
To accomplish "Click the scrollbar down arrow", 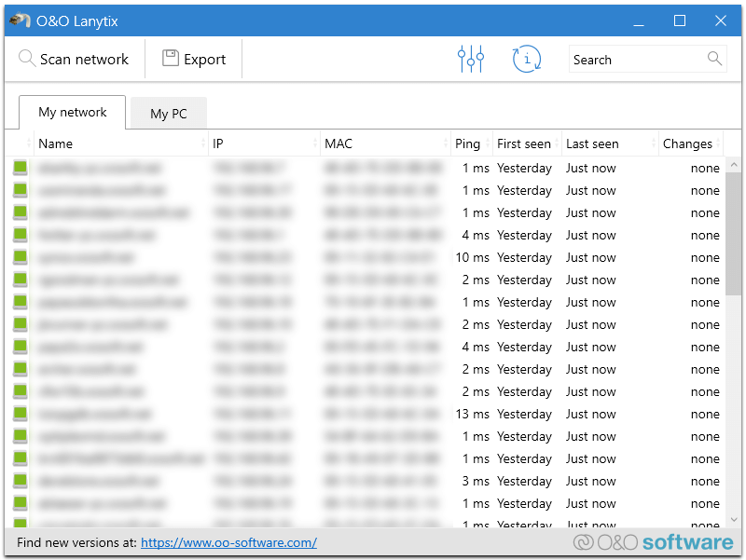I will tap(733, 520).
